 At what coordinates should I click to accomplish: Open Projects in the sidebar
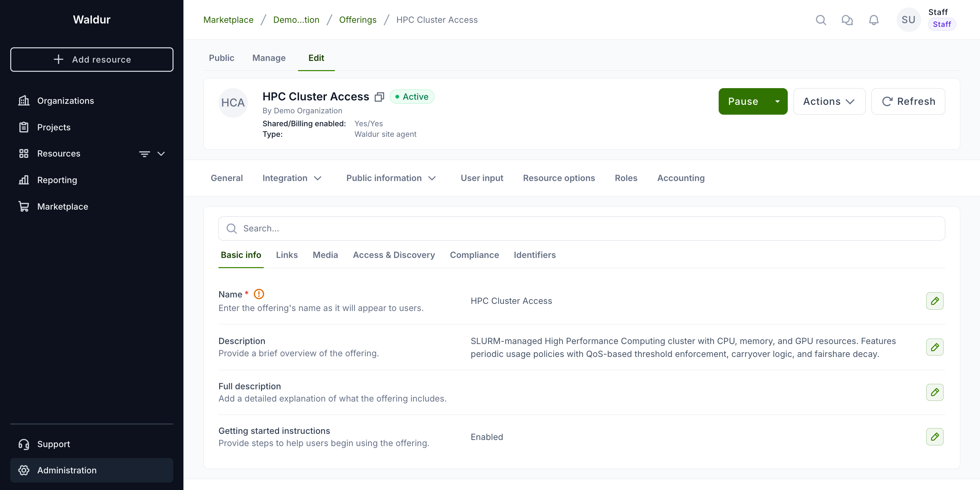(x=92, y=128)
